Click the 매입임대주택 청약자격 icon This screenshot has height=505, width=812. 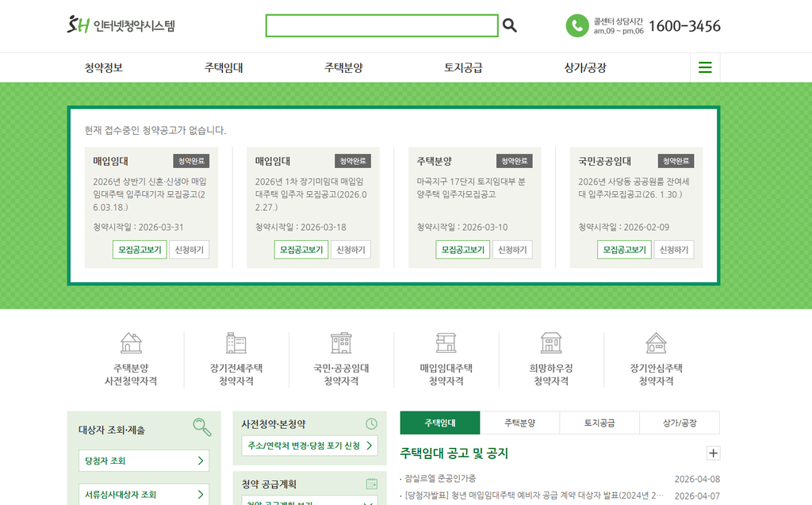click(x=446, y=343)
